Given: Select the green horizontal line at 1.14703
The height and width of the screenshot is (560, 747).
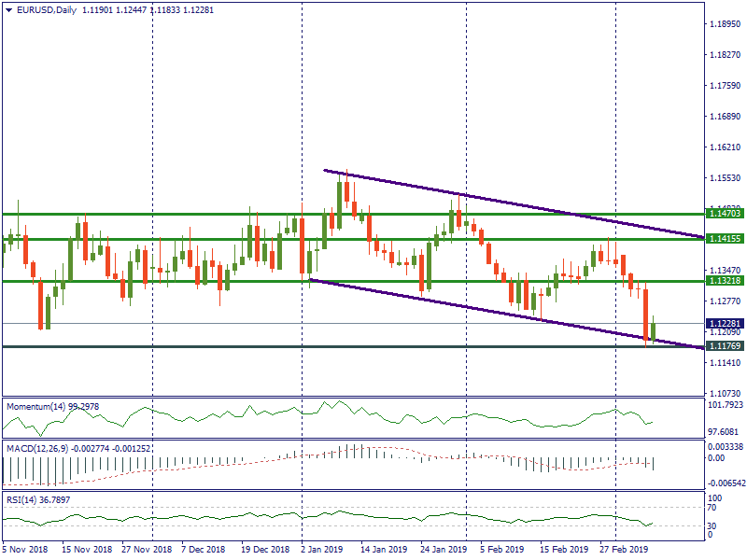Looking at the screenshot, I should [x=187, y=214].
